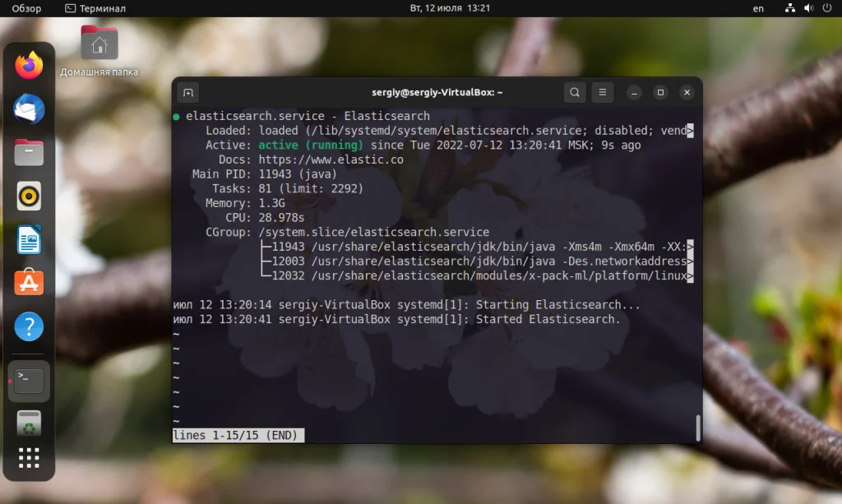Screen dimensions: 842x504
Task: Launch Rhythmbox music player from the dock
Action: [28, 196]
